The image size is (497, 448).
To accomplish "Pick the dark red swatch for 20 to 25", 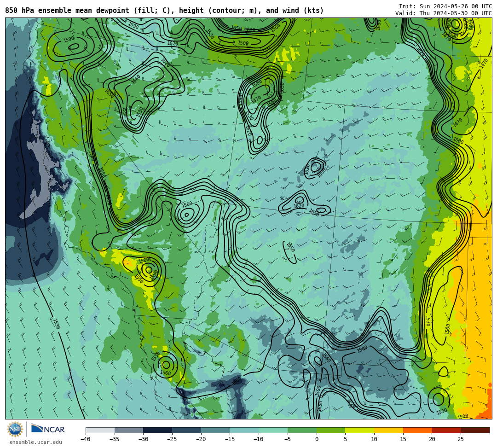I will pyautogui.click(x=446, y=430).
